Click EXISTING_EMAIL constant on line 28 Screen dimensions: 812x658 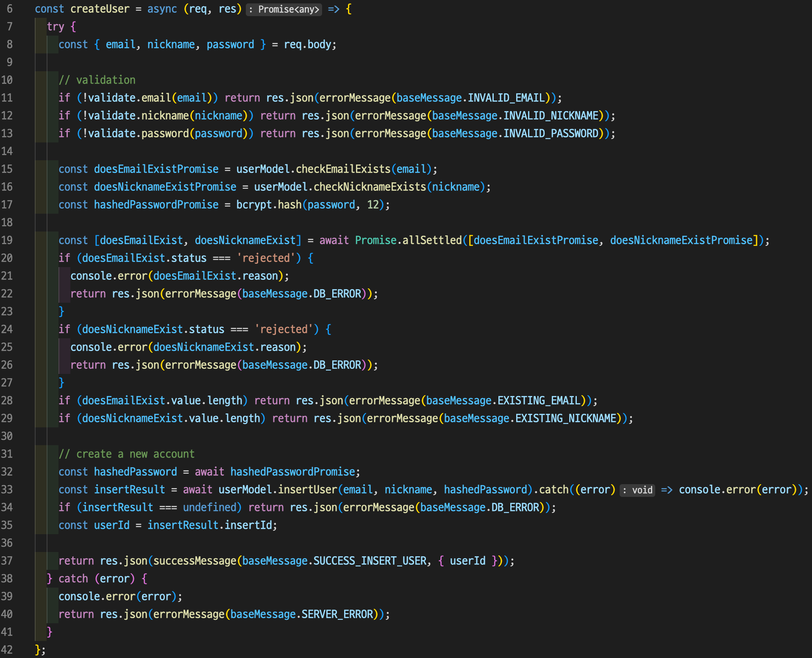click(539, 401)
